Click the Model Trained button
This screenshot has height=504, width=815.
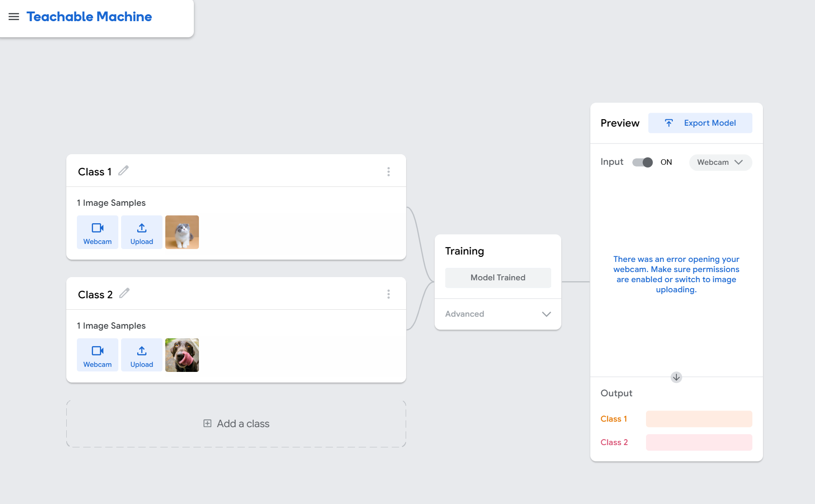click(498, 278)
